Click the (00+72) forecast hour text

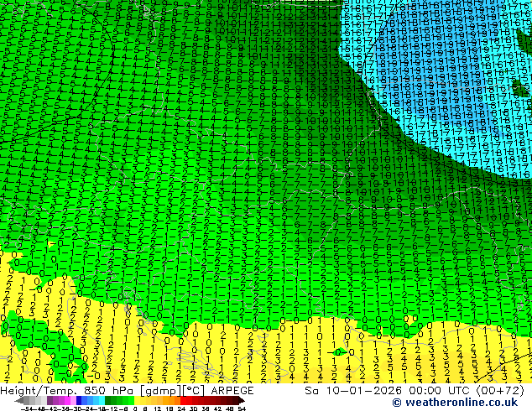(501, 391)
